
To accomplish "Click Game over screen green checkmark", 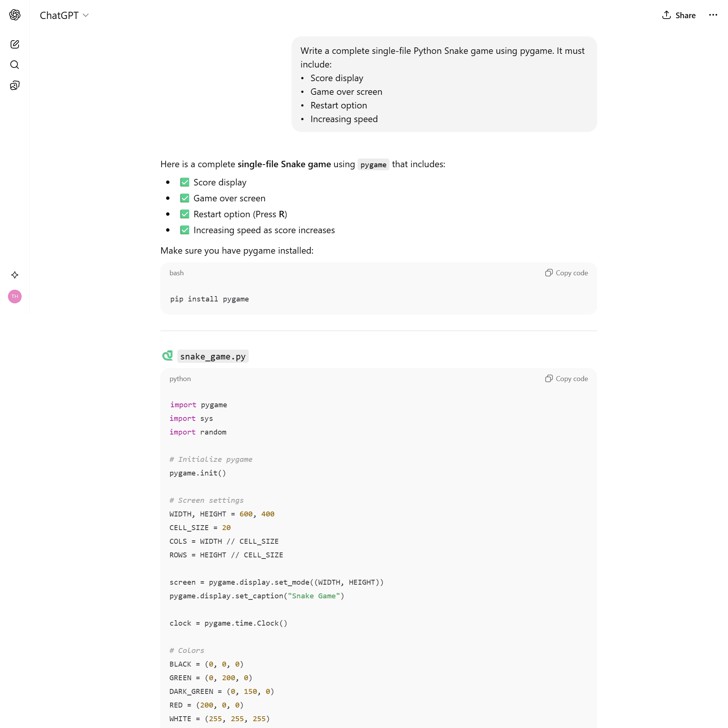I will coord(185,198).
